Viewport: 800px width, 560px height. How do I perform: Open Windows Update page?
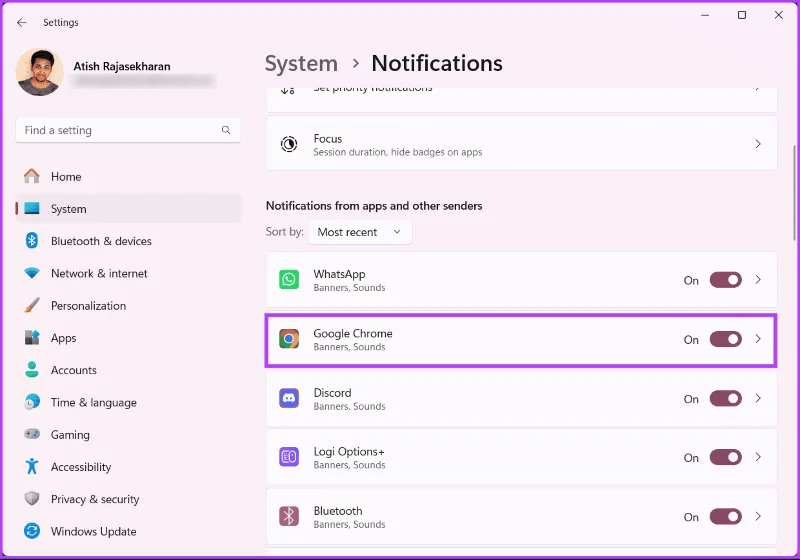coord(128,531)
